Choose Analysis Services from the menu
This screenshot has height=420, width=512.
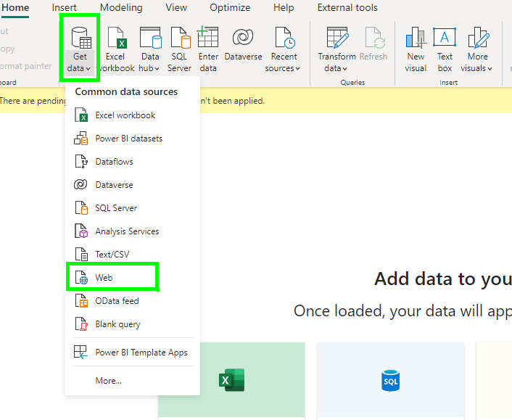133,231
